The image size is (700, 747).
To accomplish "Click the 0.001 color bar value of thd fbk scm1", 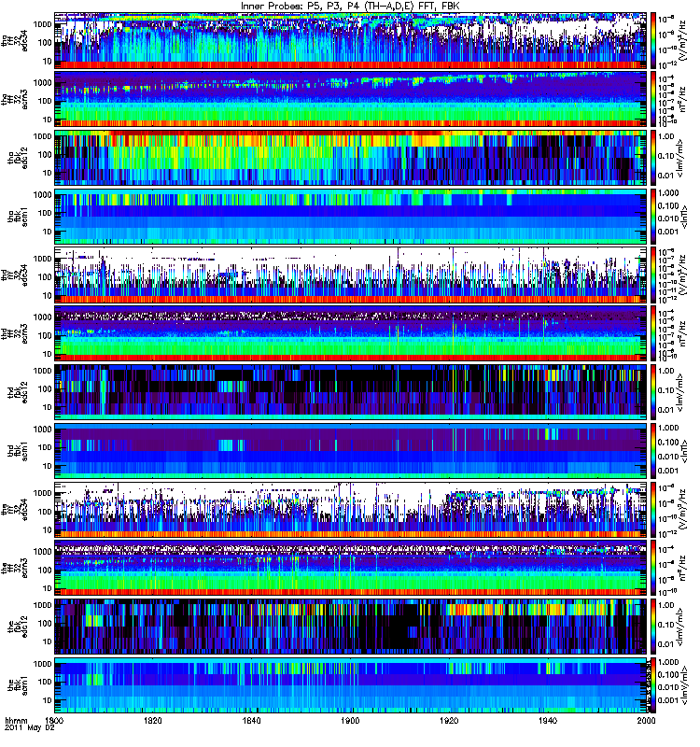I will [668, 471].
